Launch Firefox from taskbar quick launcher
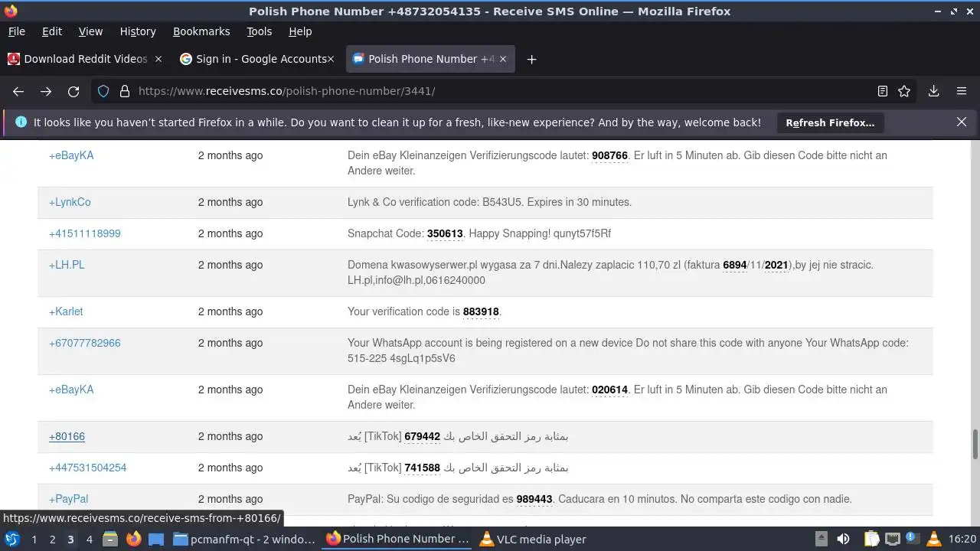Viewport: 980px width, 551px height. [133, 539]
